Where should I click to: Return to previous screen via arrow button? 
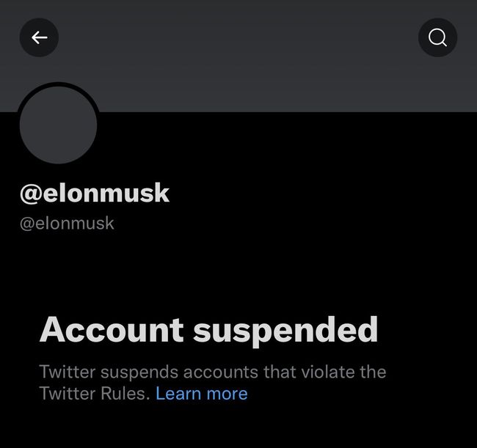(x=39, y=37)
